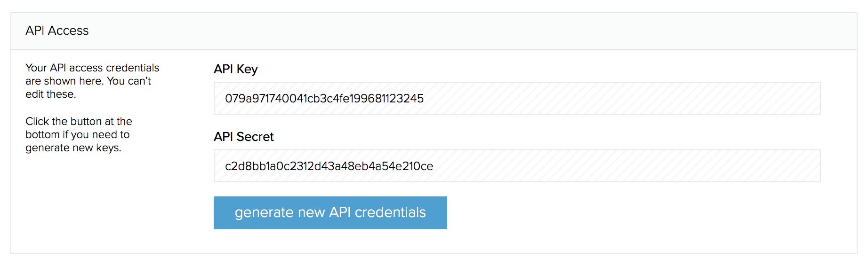Click the 'generate new keys' sentence ending

coord(73,148)
